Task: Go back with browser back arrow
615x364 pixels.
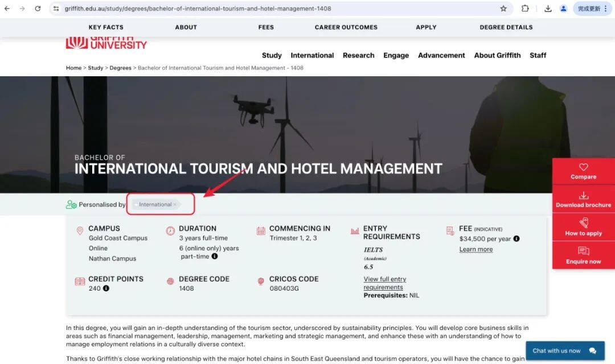Action: click(x=7, y=8)
